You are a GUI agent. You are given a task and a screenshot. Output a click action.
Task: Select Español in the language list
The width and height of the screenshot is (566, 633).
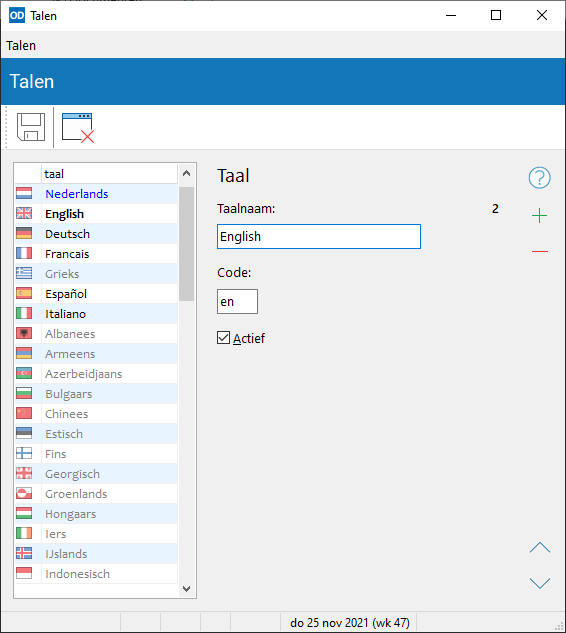(96, 293)
